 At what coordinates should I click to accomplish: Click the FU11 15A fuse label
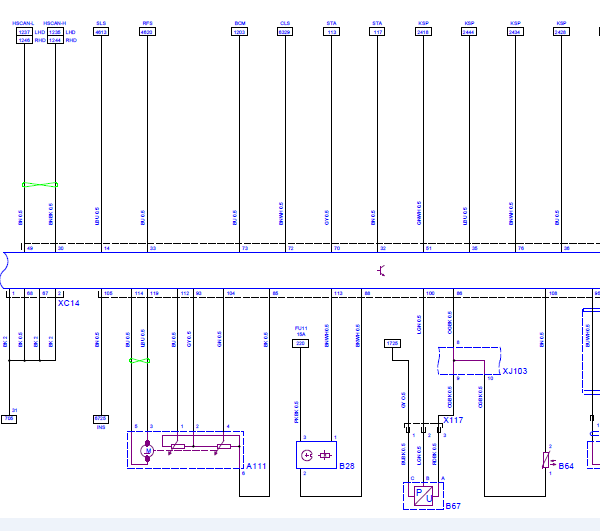(301, 331)
